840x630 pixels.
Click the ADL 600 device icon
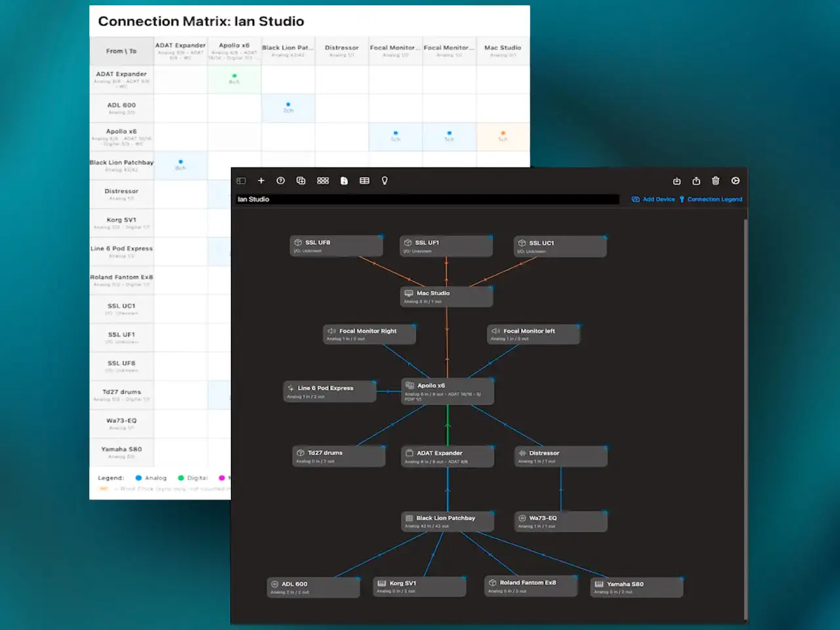[x=275, y=583]
